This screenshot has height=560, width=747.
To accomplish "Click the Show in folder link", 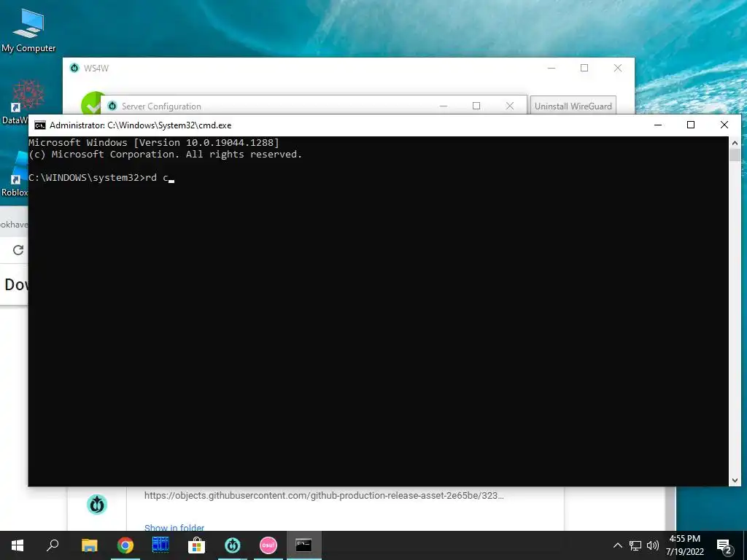I will pos(174,527).
